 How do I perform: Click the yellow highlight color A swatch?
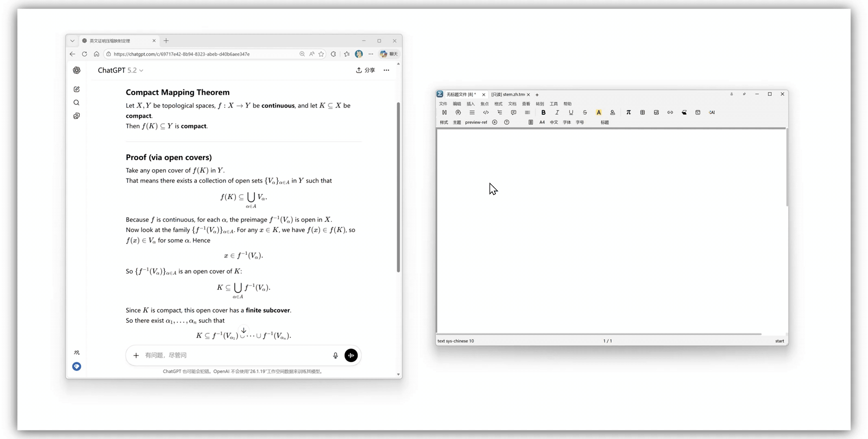pos(598,113)
